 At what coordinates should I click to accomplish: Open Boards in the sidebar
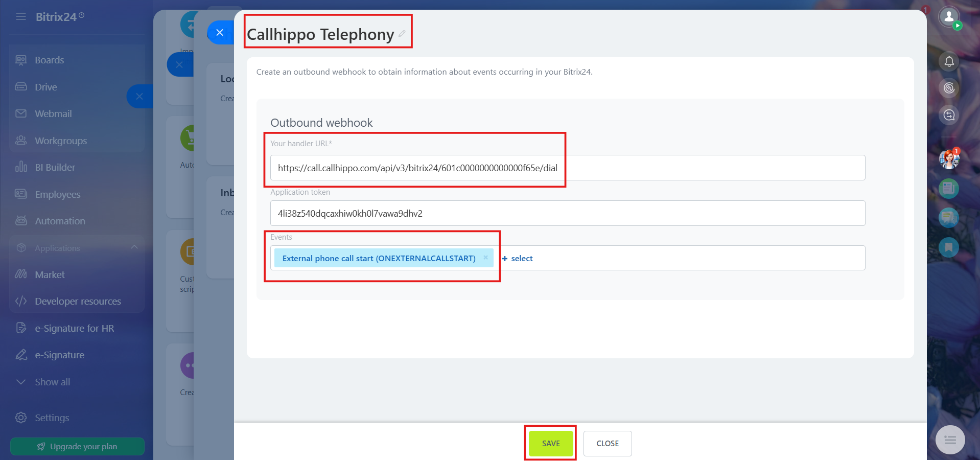(50, 60)
